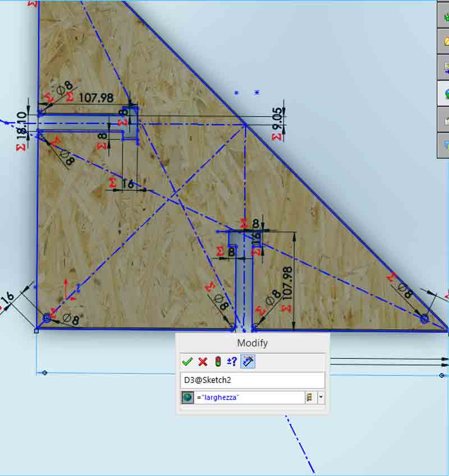The height and width of the screenshot is (476, 449).
Task: Toggle the highlighted mark-dimension-for-drawing button
Action: 248,362
